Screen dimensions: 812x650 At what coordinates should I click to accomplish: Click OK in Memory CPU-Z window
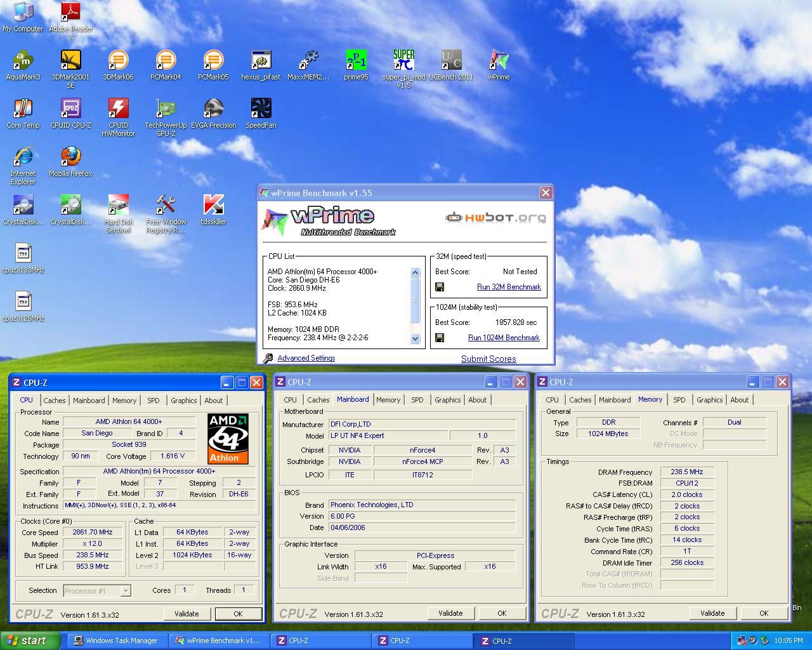pyautogui.click(x=764, y=613)
